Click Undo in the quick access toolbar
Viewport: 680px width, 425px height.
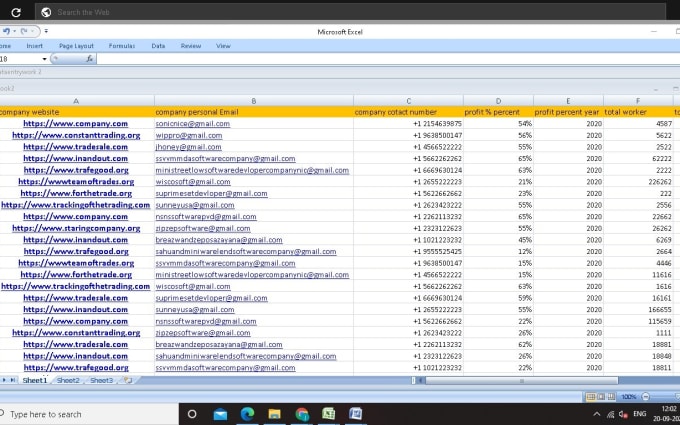coord(7,31)
